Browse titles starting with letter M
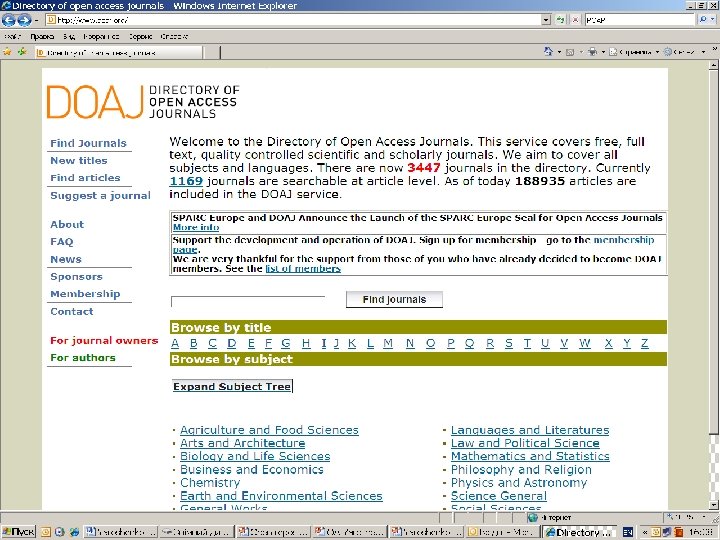The image size is (720, 540). 388,343
